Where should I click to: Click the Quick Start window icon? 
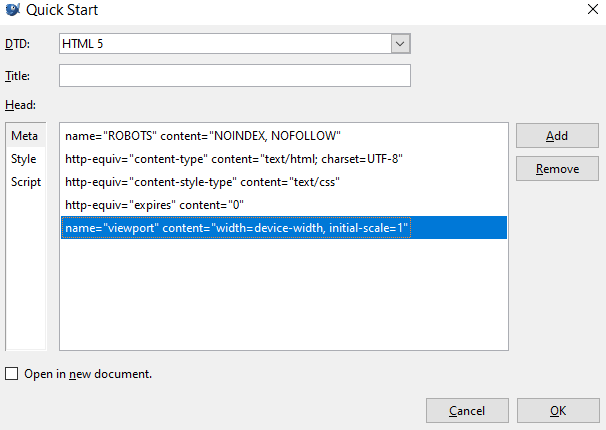click(10, 11)
